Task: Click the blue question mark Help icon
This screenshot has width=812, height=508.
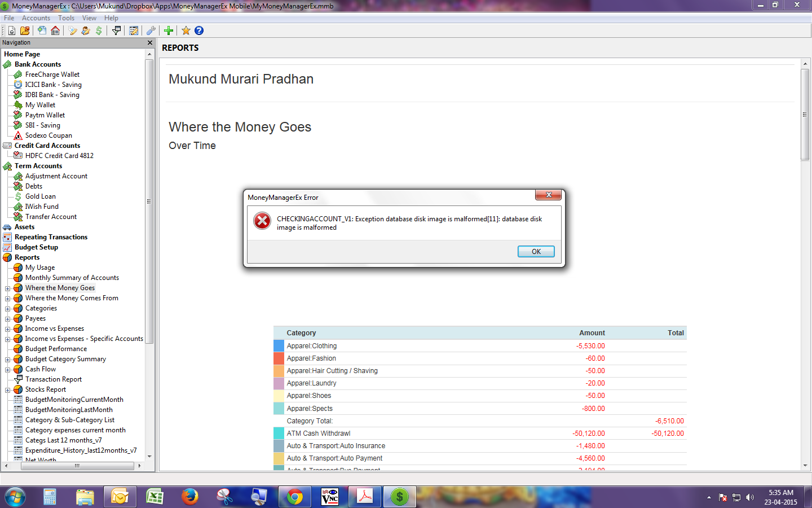Action: tap(199, 30)
